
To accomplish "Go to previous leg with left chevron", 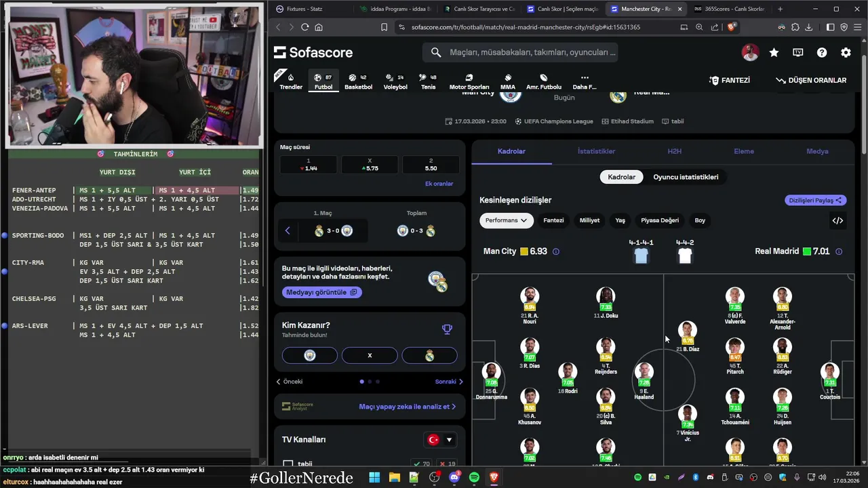I will tap(288, 231).
